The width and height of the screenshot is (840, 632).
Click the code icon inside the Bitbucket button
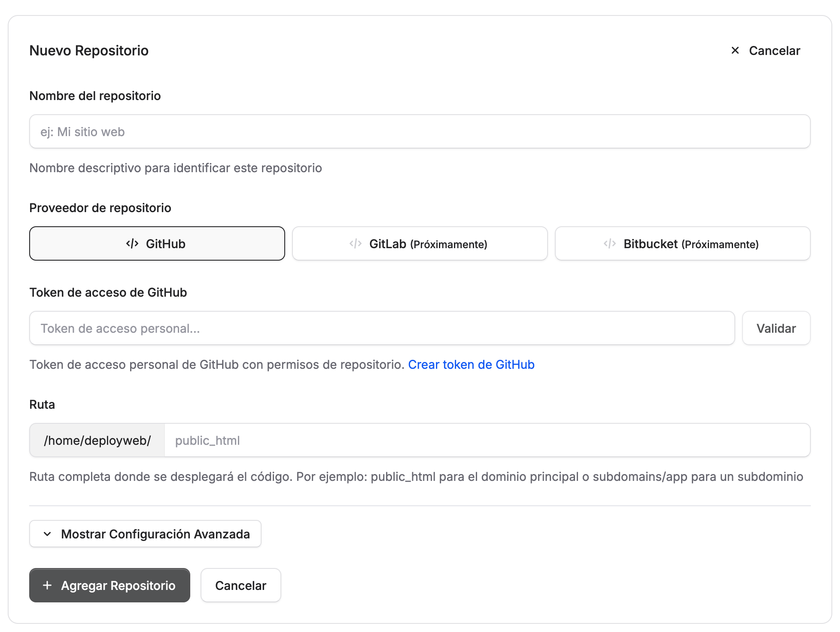click(x=610, y=244)
